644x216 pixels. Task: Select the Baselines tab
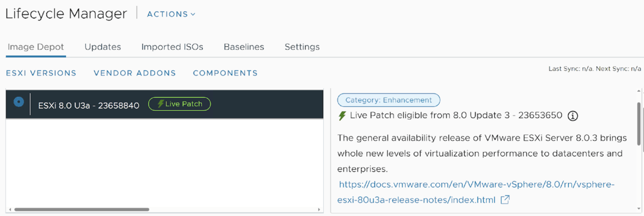pos(244,47)
